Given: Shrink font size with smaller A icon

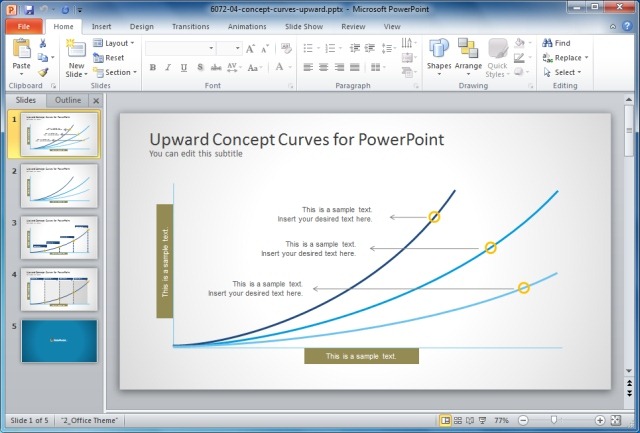Looking at the screenshot, I should [265, 49].
